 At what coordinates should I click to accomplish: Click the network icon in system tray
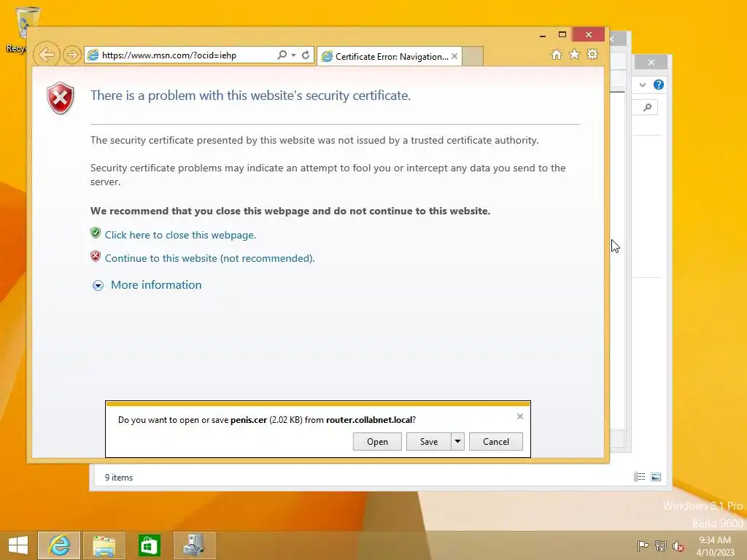pos(661,545)
